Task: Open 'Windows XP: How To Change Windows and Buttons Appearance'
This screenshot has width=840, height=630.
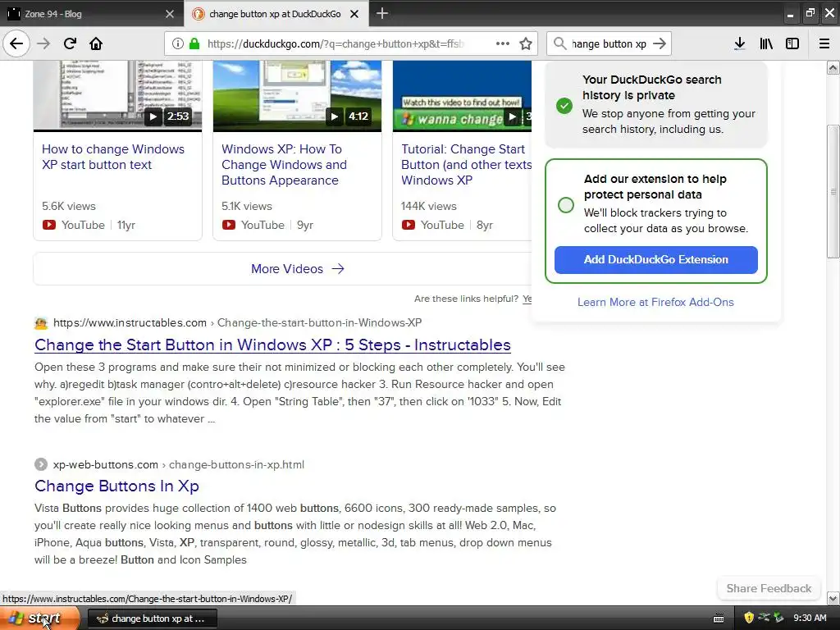Action: tap(284, 164)
